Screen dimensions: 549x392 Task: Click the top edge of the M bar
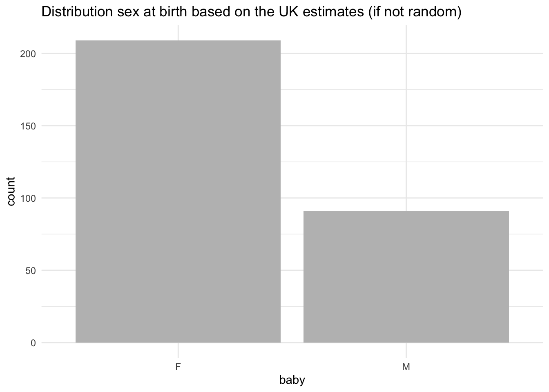point(406,212)
